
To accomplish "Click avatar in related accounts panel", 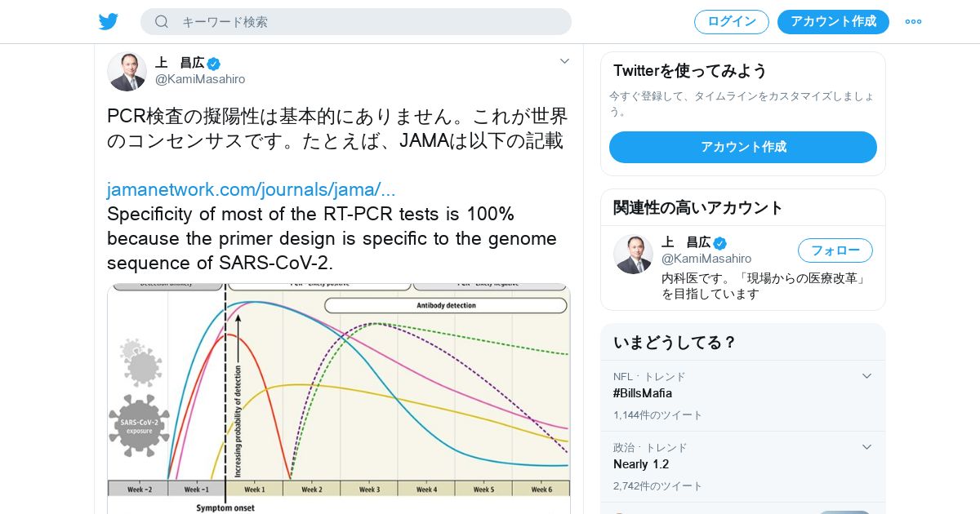I will click(x=633, y=255).
